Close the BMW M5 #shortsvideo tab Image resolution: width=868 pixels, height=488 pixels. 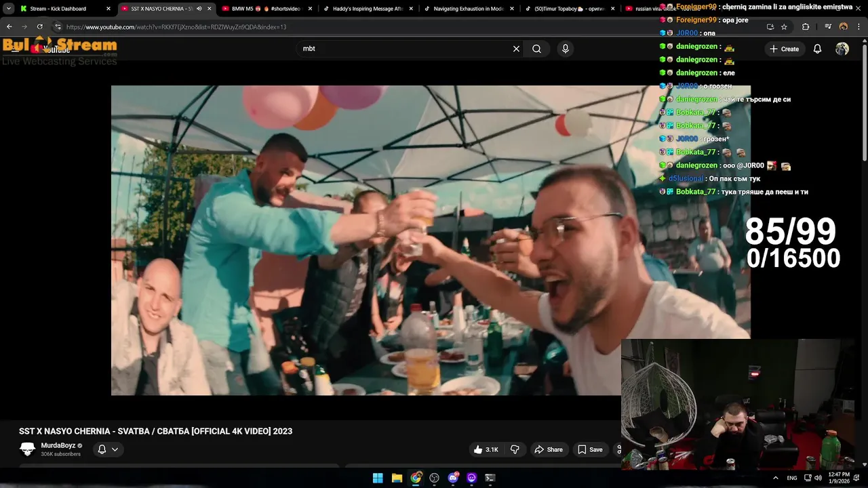pos(311,9)
